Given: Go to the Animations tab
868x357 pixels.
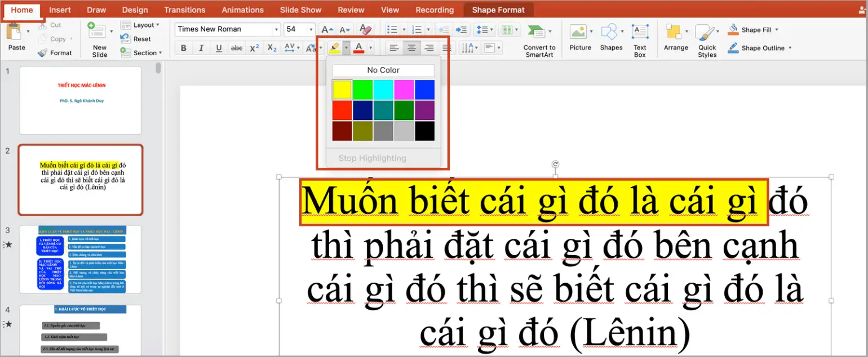Looking at the screenshot, I should pyautogui.click(x=242, y=10).
